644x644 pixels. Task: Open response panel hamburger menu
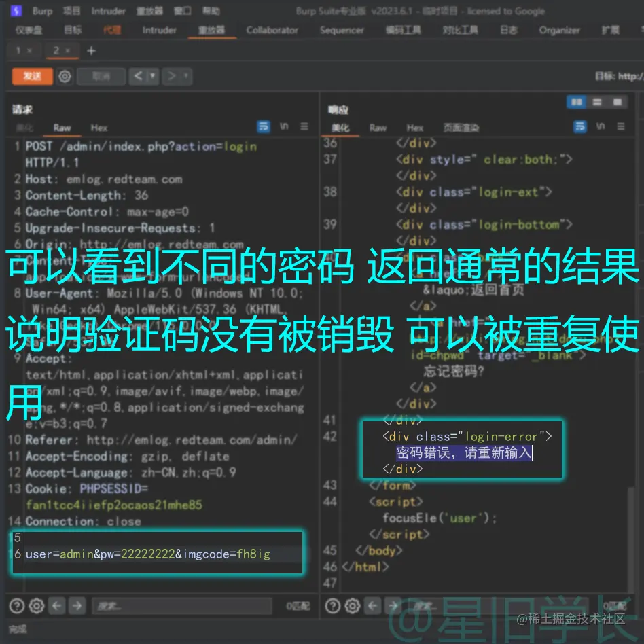coord(621,126)
